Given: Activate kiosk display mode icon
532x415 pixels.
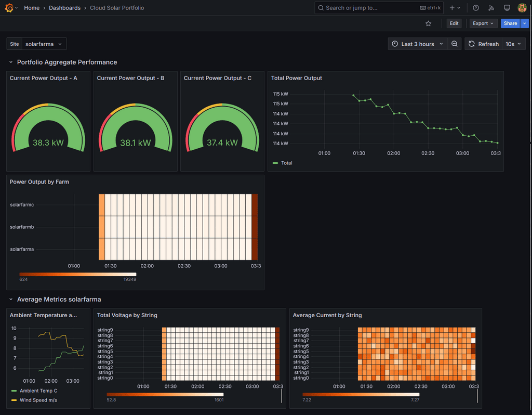Looking at the screenshot, I should (x=506, y=8).
